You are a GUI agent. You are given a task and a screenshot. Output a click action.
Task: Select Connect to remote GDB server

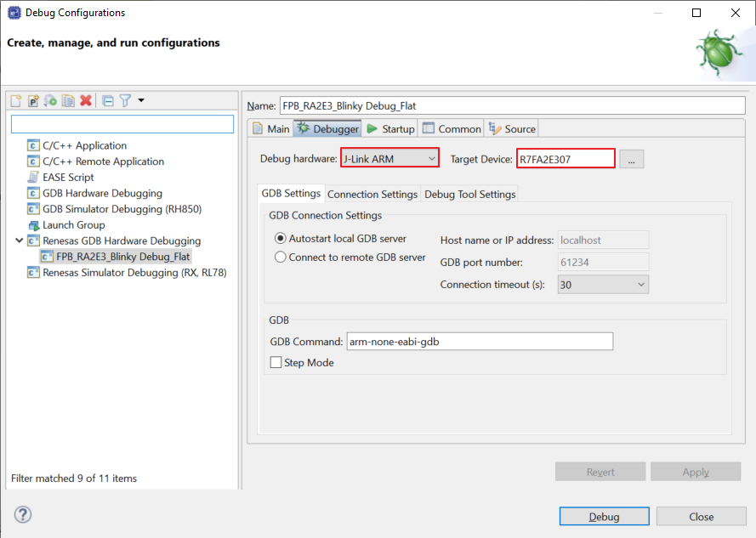(281, 258)
